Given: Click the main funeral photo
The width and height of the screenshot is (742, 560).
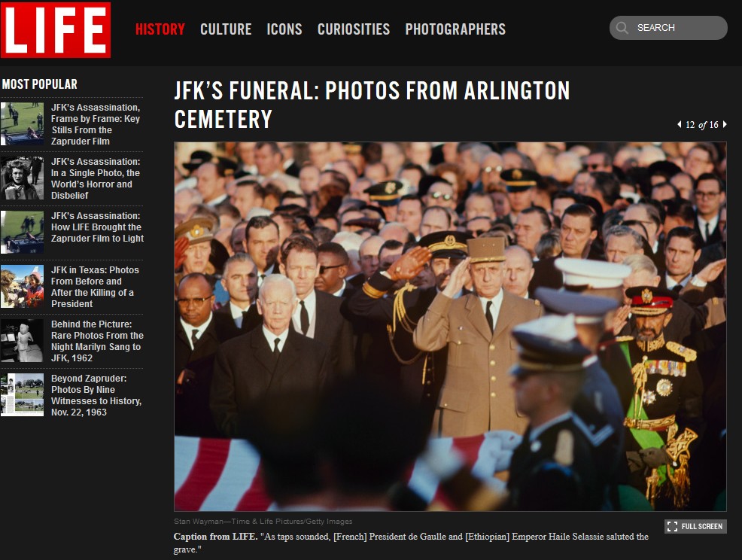Looking at the screenshot, I should [450, 327].
